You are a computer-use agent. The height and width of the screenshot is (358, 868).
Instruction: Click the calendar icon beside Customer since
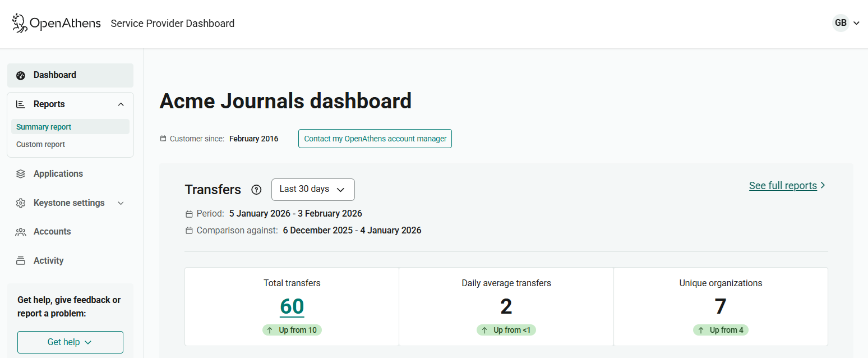tap(162, 138)
